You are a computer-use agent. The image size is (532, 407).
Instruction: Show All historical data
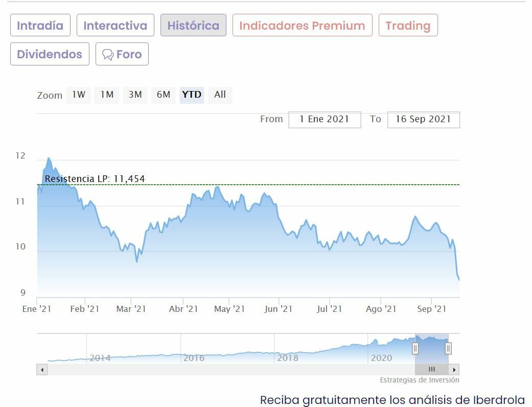pos(220,95)
